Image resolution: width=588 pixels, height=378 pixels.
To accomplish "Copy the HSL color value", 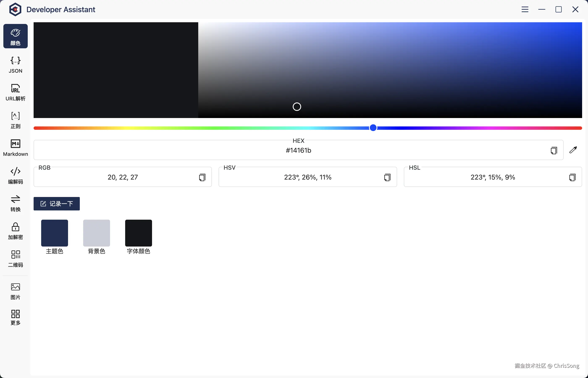I will coord(572,177).
